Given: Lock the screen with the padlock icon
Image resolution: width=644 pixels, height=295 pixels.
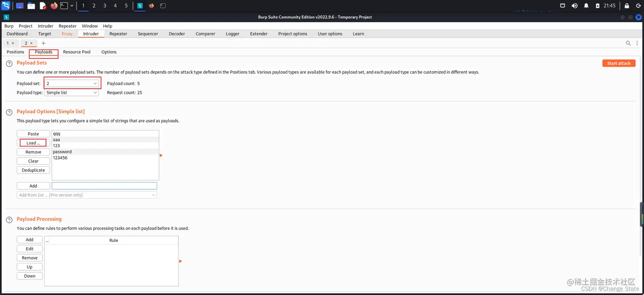Looking at the screenshot, I should pyautogui.click(x=627, y=6).
